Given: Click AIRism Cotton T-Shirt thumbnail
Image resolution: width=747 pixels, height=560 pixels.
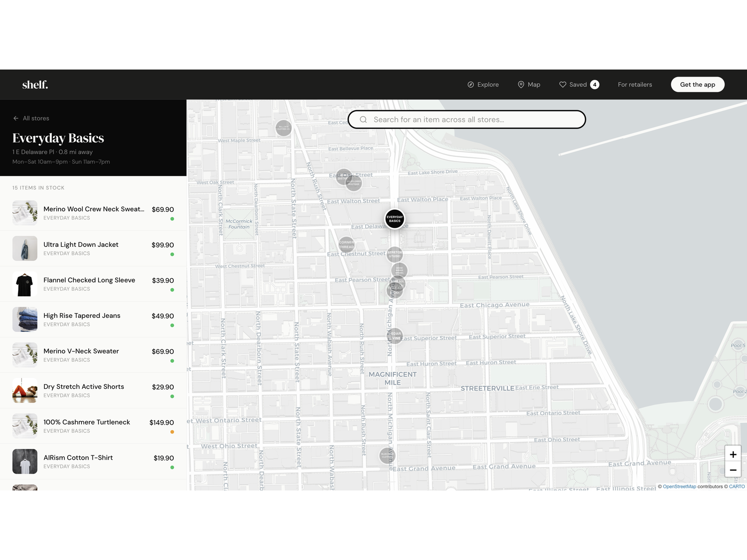Looking at the screenshot, I should point(25,461).
